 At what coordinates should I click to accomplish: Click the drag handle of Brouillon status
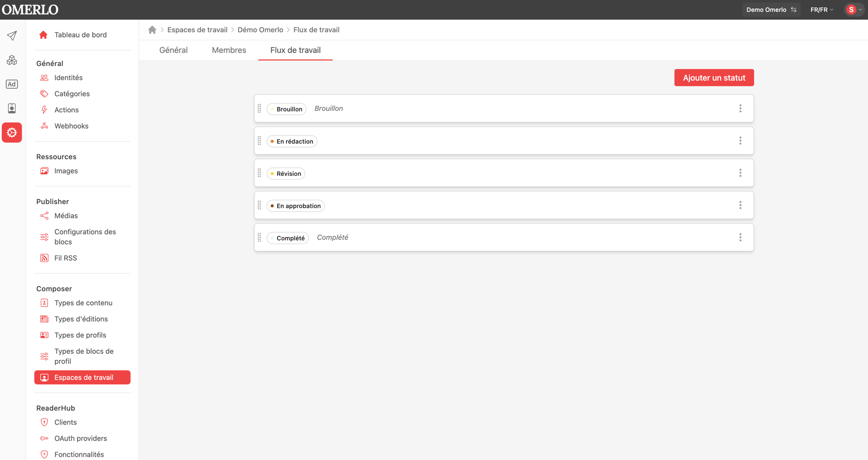coord(259,109)
